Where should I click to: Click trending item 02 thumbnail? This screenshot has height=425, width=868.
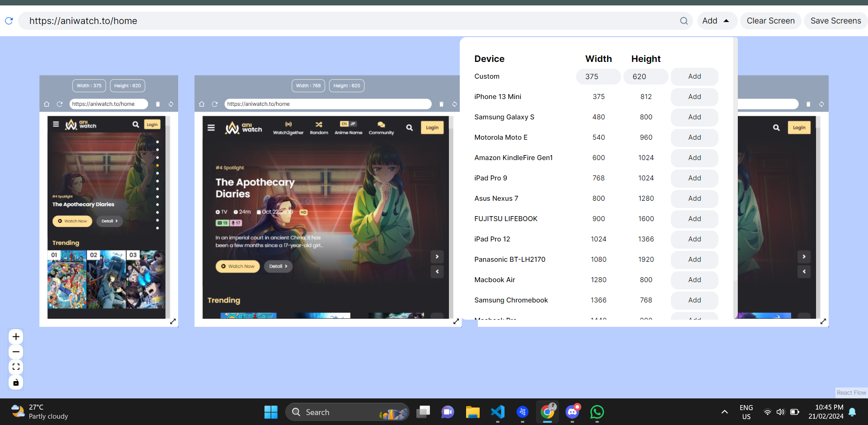coord(106,279)
